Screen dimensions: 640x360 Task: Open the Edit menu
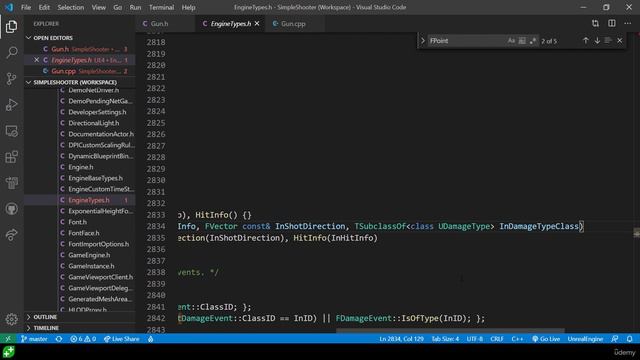point(44,7)
